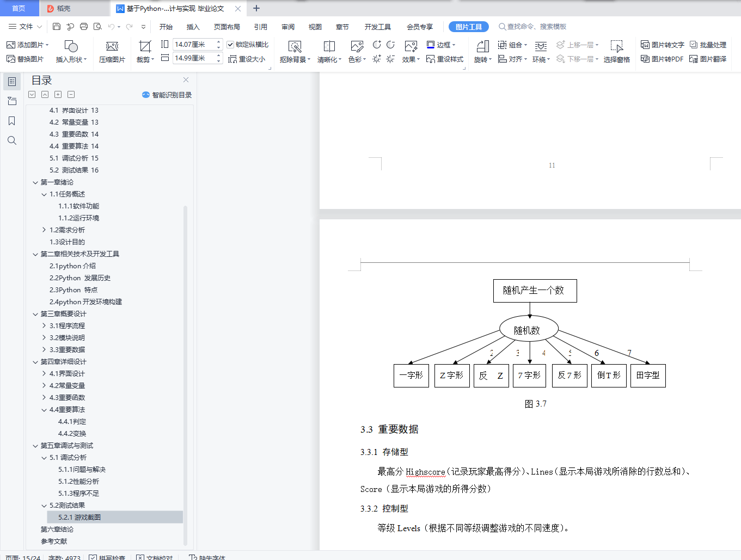Click the 效果 picture effects icon
Image resolution: width=741 pixels, height=560 pixels.
pos(411,46)
